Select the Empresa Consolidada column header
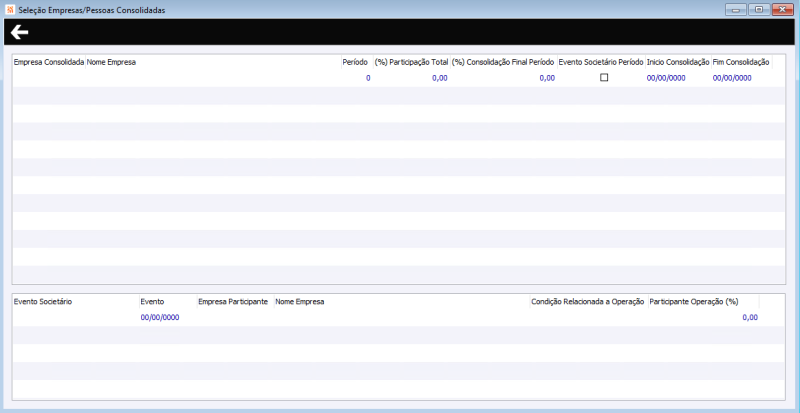 pos(49,62)
